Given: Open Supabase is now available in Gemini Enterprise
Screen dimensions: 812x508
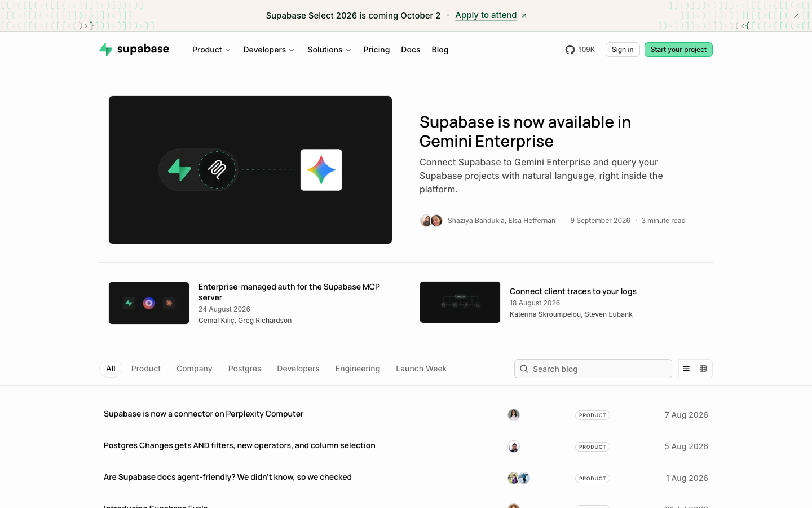Looking at the screenshot, I should coord(525,132).
